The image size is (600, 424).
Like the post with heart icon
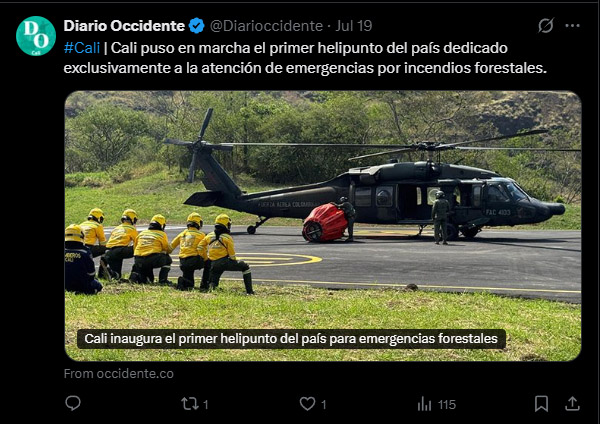307,404
